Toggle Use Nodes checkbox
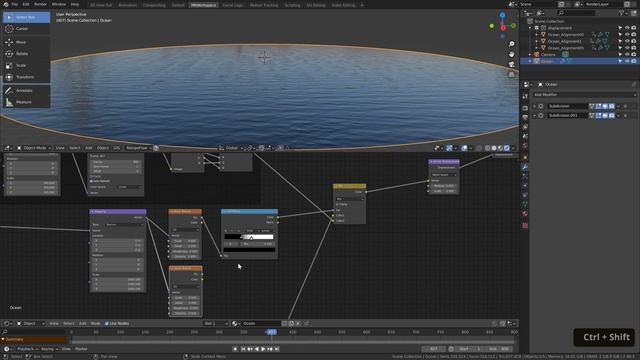 107,323
